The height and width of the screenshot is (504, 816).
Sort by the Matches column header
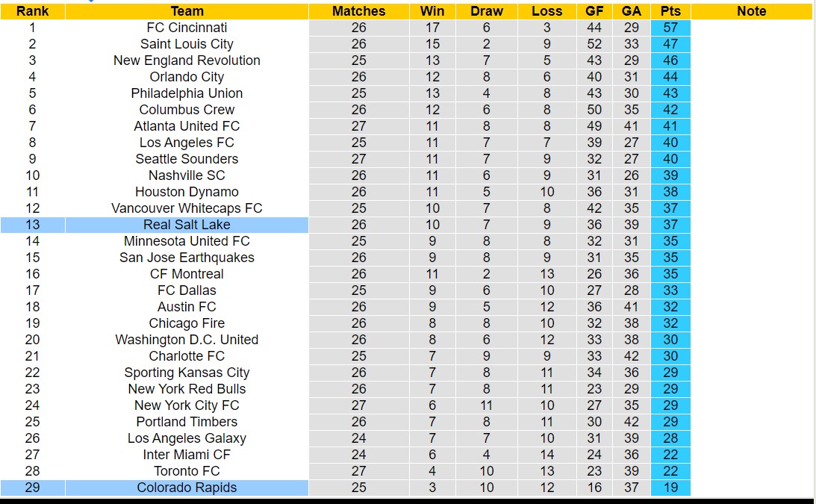pyautogui.click(x=358, y=11)
